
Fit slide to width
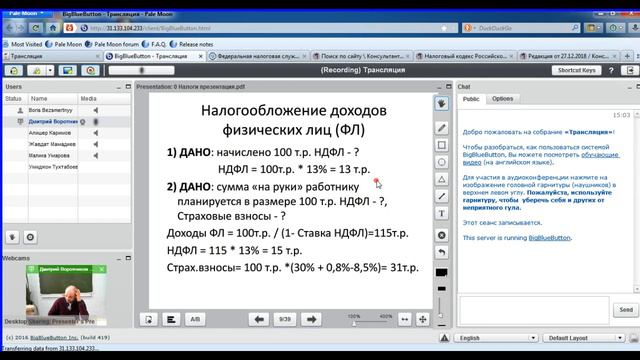[x=404, y=319]
